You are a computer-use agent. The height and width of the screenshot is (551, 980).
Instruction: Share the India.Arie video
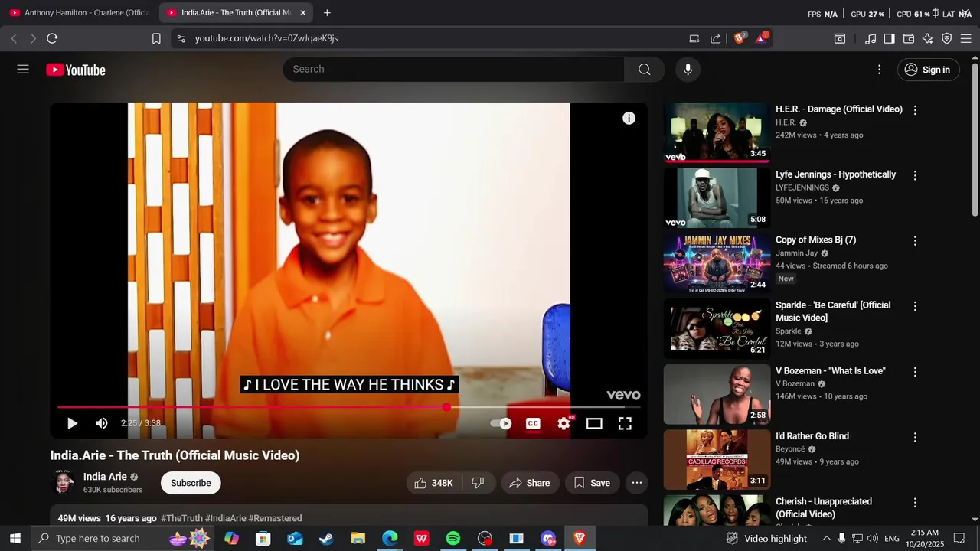(530, 483)
